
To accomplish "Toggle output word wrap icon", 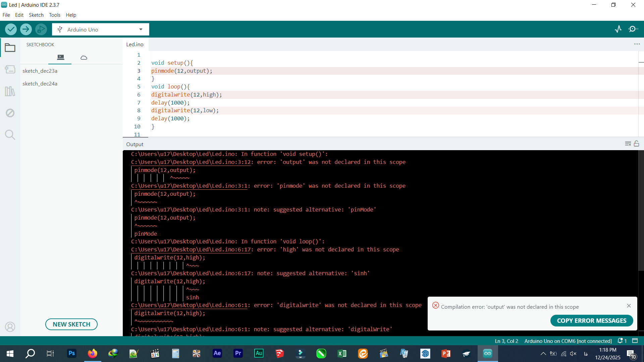I will (628, 144).
